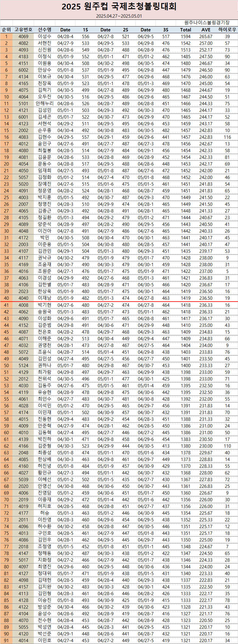
Task: Select the ID cell 5101
Action: point(23,104)
